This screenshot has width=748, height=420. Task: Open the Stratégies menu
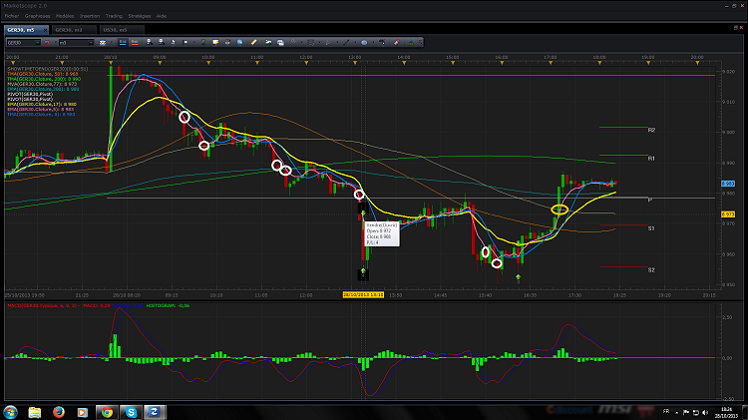click(139, 16)
